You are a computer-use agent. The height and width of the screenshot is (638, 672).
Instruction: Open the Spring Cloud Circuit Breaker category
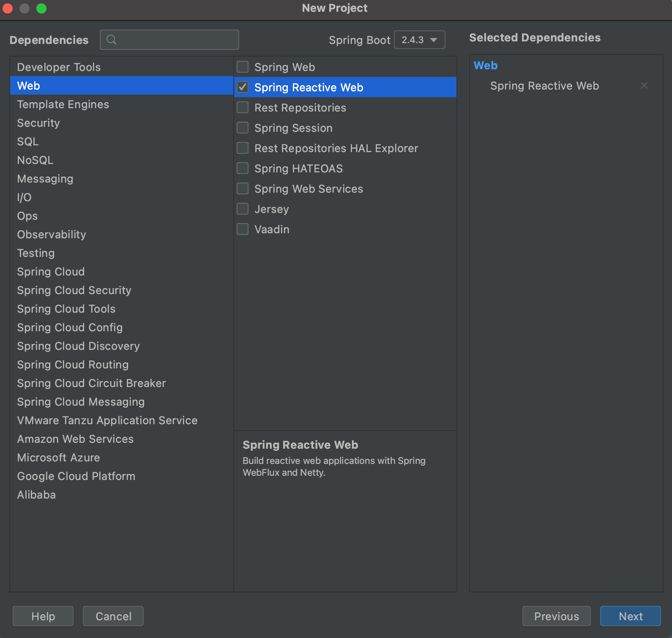tap(91, 383)
